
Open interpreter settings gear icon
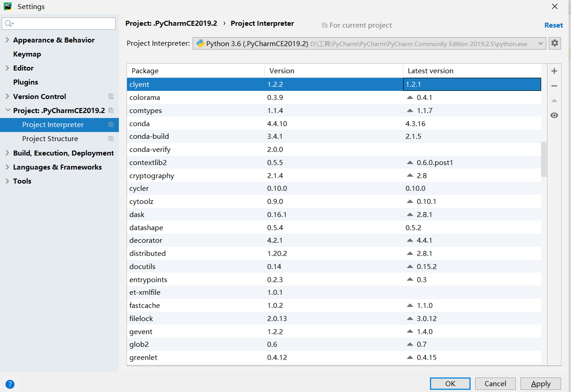tap(555, 43)
